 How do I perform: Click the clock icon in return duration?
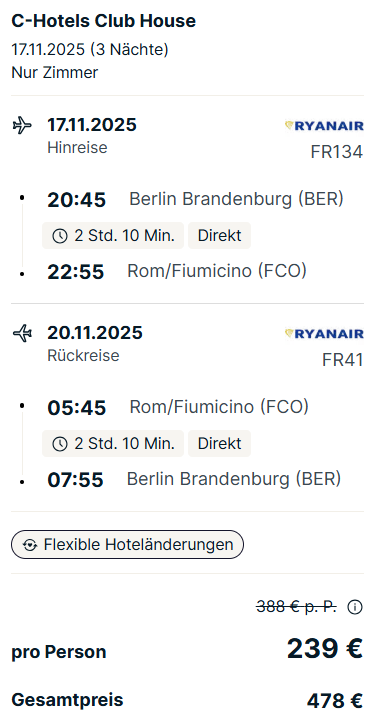pyautogui.click(x=60, y=444)
